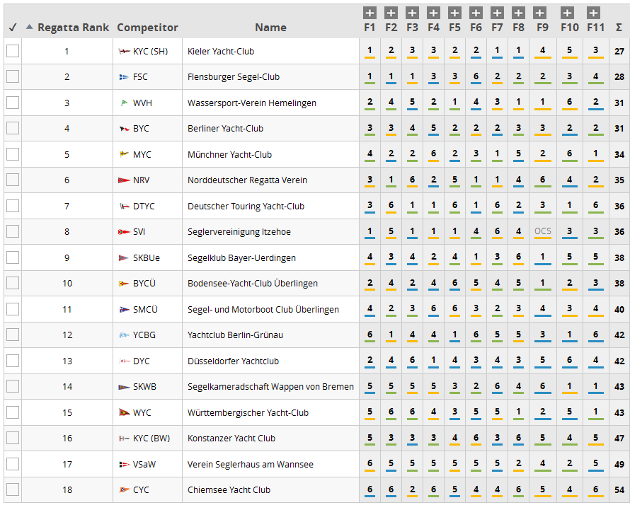Click the DYC club flag icon

124,361
